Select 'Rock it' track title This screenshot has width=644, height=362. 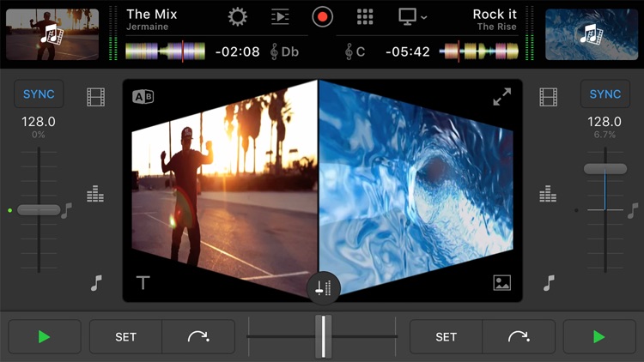(495, 14)
